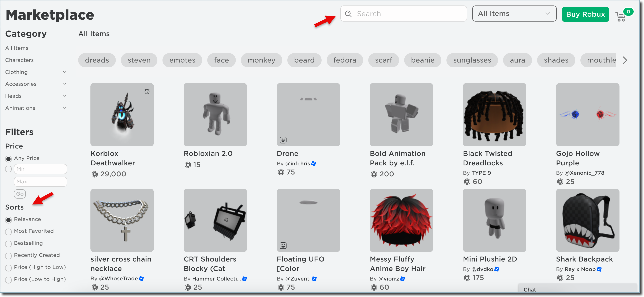Select Characters category
This screenshot has height=297, width=644.
[19, 60]
